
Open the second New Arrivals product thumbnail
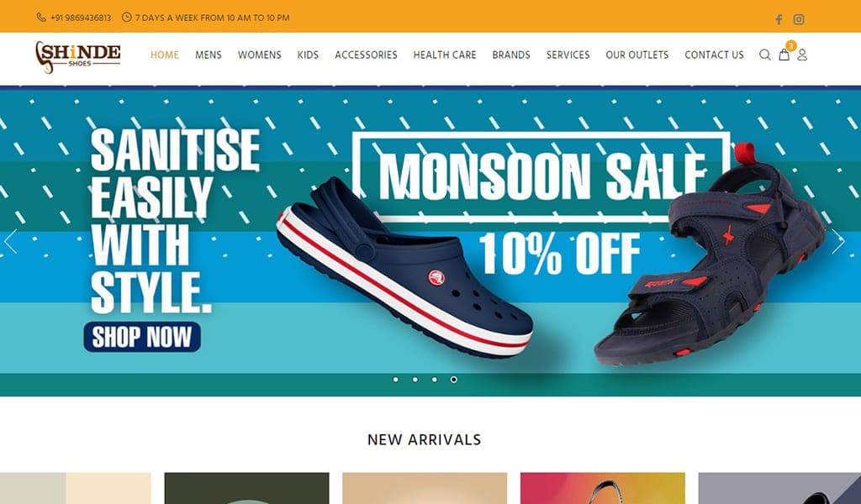[x=246, y=488]
